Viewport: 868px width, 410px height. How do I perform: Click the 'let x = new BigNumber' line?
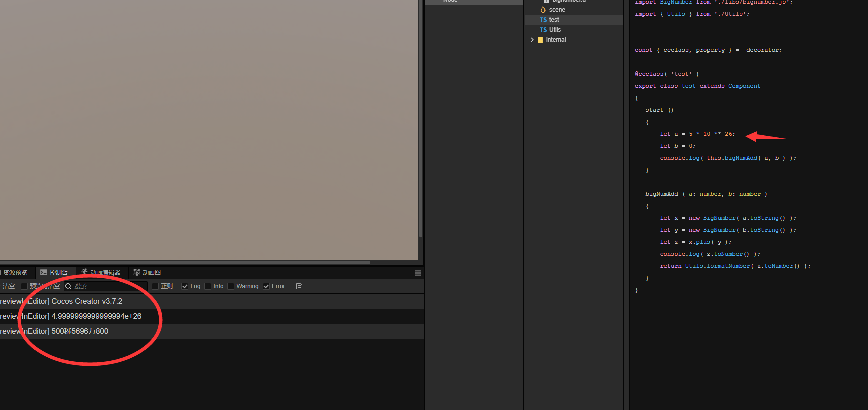[x=728, y=218]
